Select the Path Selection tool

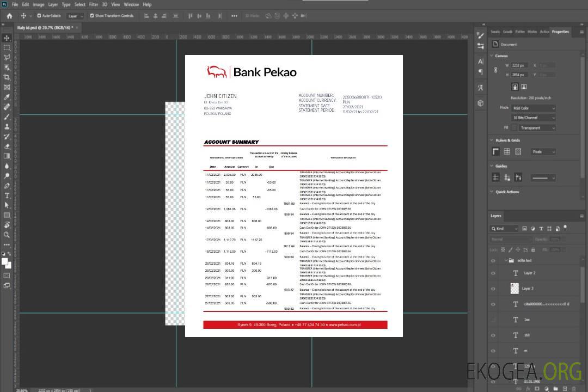click(x=7, y=205)
